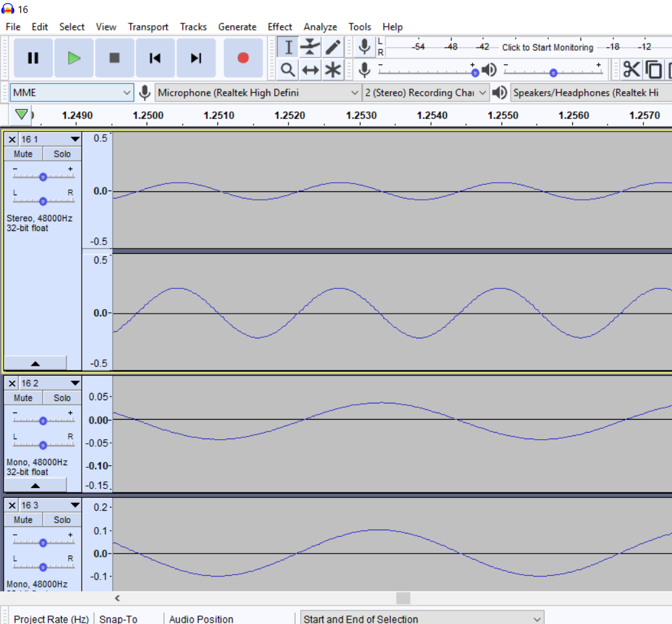This screenshot has height=624, width=672.
Task: Solo track 16 3
Action: [x=62, y=520]
